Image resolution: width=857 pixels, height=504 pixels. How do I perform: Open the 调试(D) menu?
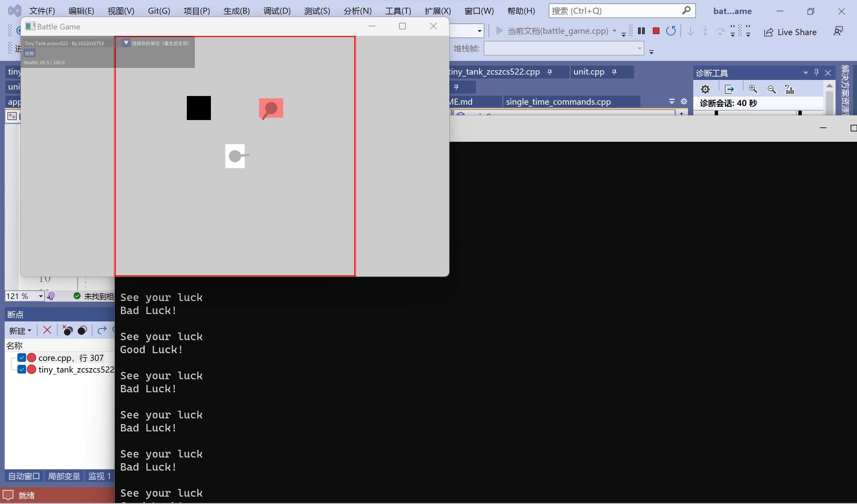277,11
